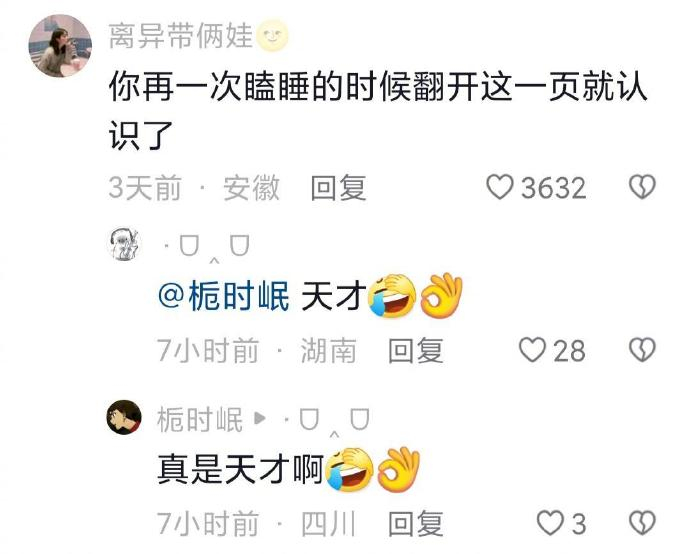Reply to the Sichuan comment from 栀时岷
This screenshot has width=690, height=554.
(x=416, y=524)
